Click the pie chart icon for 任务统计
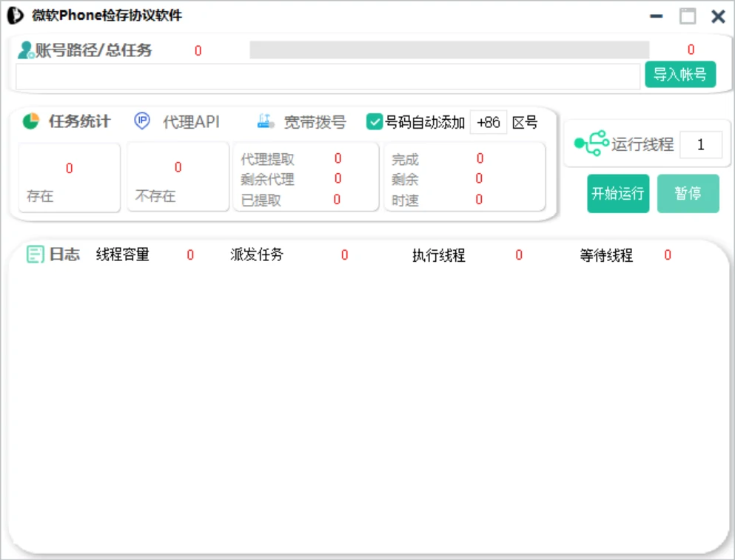This screenshot has width=735, height=560. click(x=31, y=121)
